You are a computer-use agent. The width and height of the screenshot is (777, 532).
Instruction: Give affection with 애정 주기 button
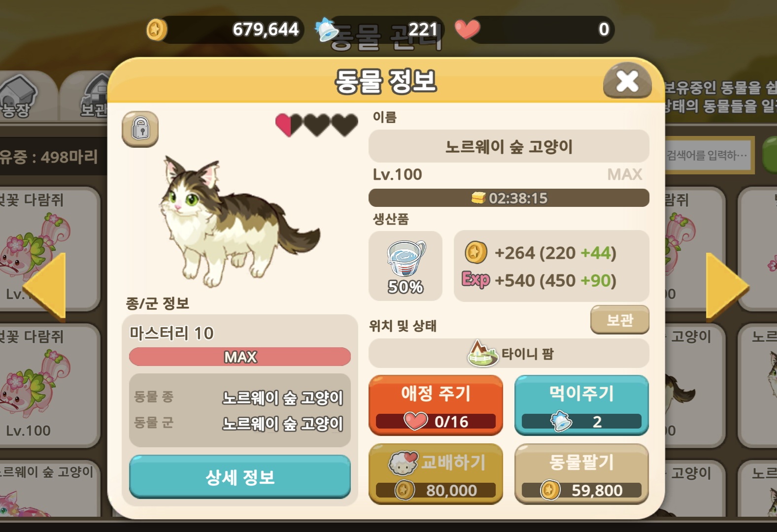coord(436,405)
